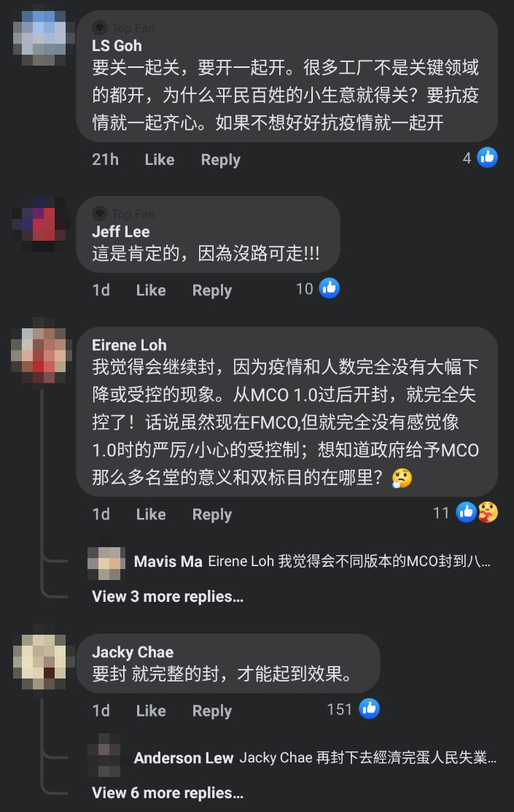Click the like reaction icon on LS Goh's comment

(x=487, y=158)
